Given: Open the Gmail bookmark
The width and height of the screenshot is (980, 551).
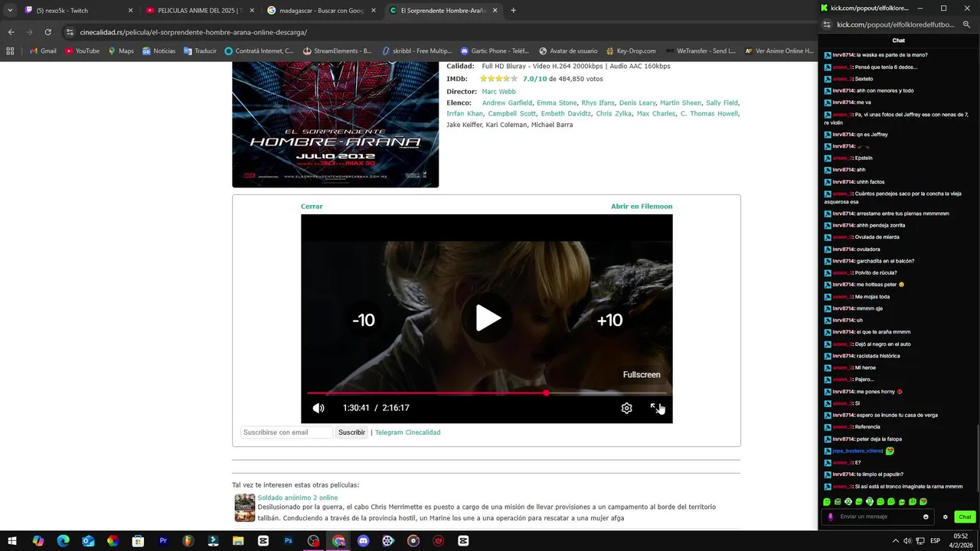Looking at the screenshot, I should point(43,51).
